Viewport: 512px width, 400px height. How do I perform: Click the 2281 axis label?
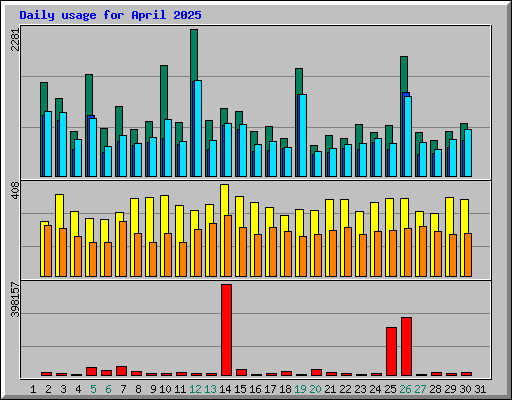coord(16,40)
